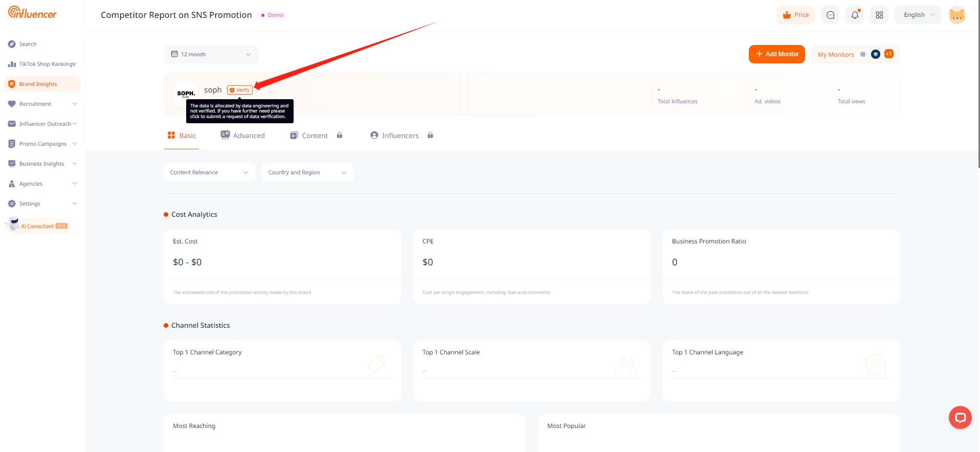Expand the Content Relevance dropdown

209,172
